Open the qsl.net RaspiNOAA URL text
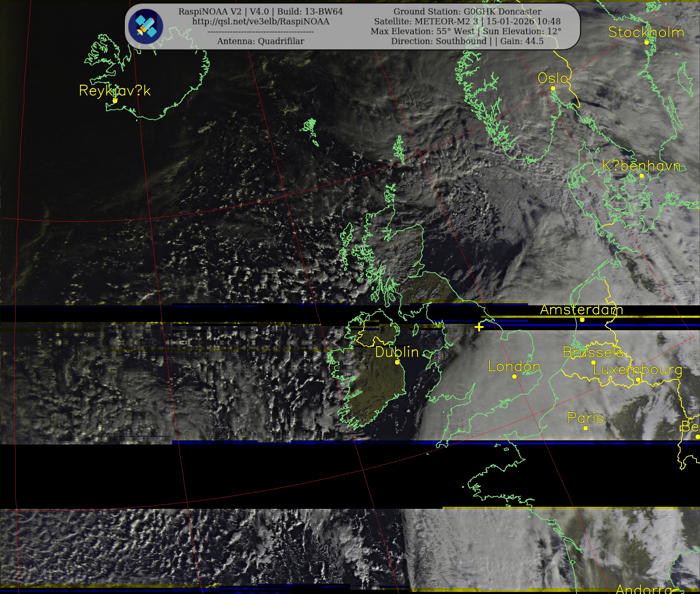This screenshot has height=594, width=700. coord(261,22)
